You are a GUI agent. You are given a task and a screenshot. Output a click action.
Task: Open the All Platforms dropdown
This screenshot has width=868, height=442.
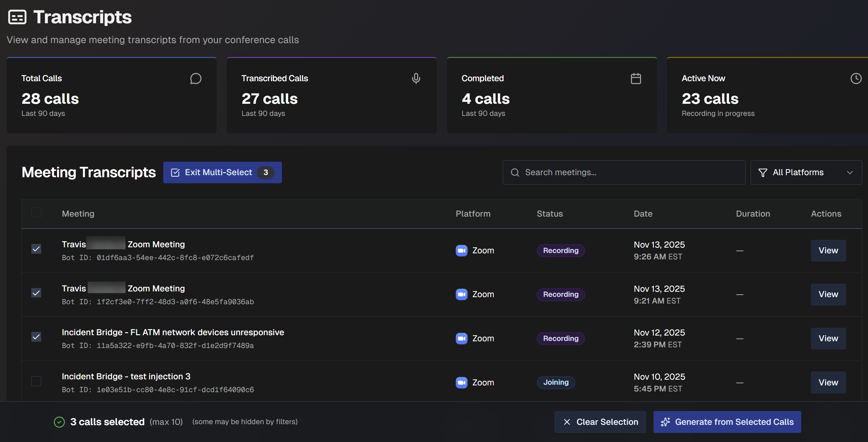point(806,172)
